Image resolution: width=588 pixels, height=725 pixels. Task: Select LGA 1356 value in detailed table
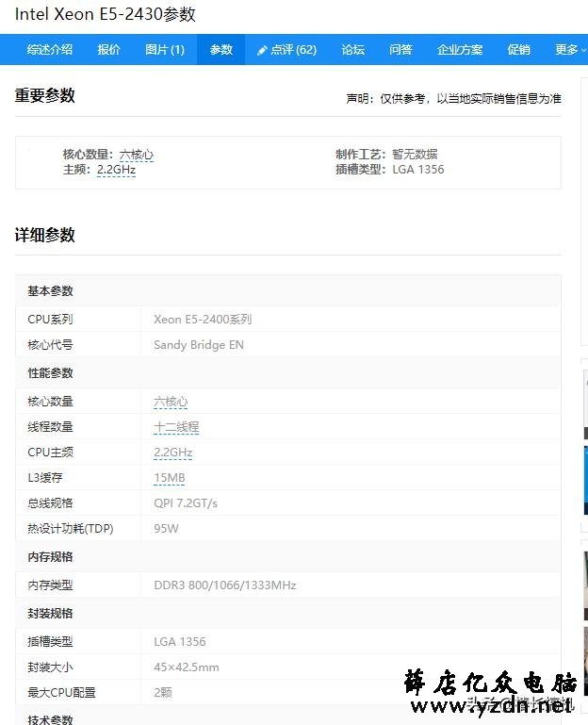180,642
